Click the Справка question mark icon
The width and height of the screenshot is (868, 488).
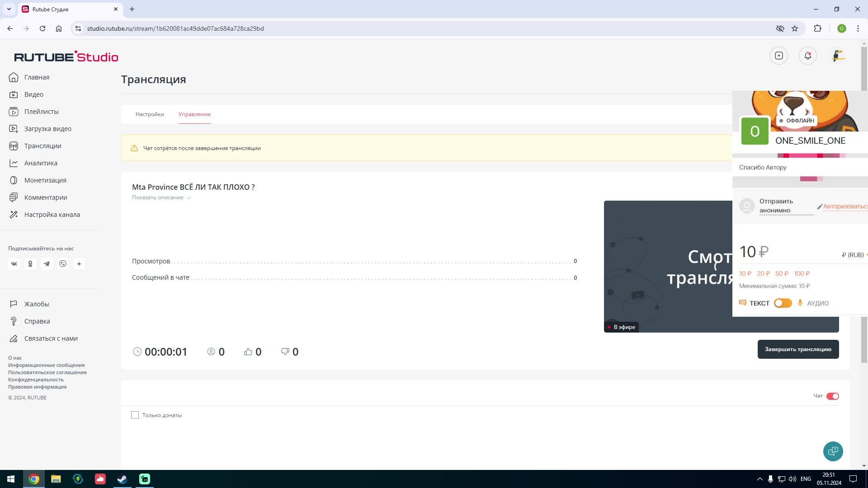[x=14, y=321]
